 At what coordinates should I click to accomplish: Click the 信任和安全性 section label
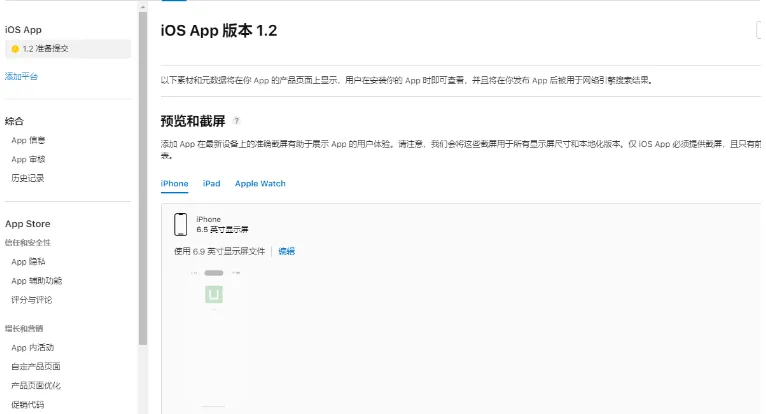click(28, 242)
